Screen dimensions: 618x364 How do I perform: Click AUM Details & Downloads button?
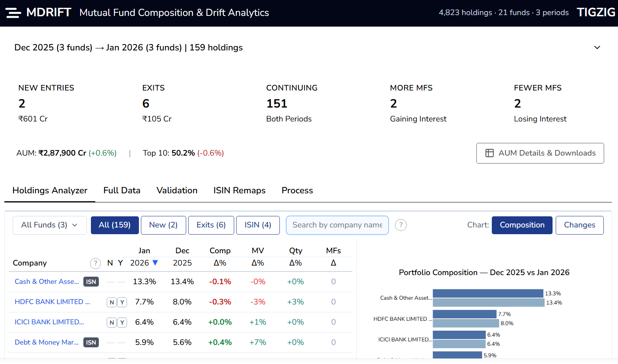pyautogui.click(x=540, y=153)
